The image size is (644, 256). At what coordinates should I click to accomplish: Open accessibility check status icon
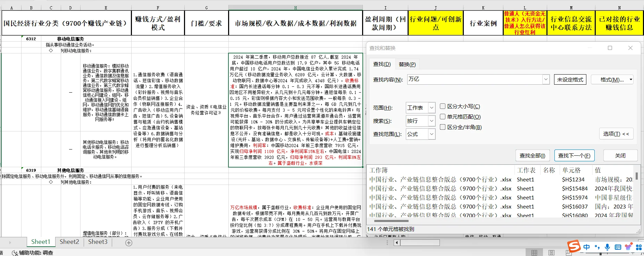click(x=15, y=253)
